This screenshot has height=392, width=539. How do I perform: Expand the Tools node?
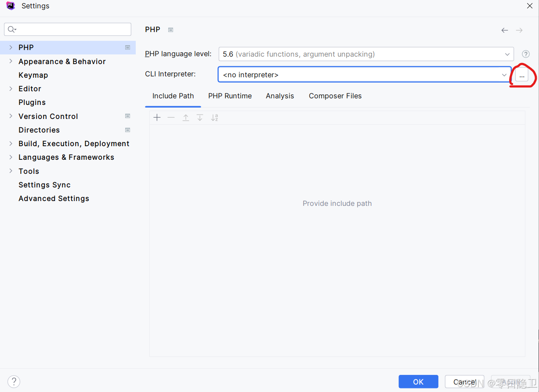(x=11, y=171)
